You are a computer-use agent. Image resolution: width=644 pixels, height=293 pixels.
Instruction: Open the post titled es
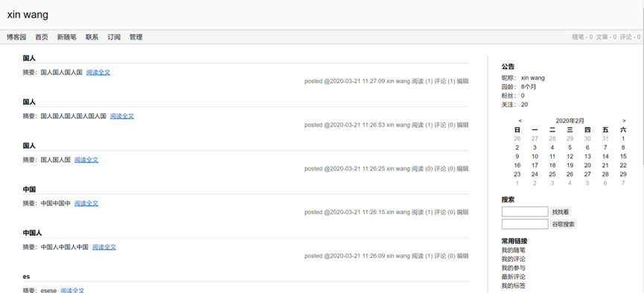coord(26,277)
